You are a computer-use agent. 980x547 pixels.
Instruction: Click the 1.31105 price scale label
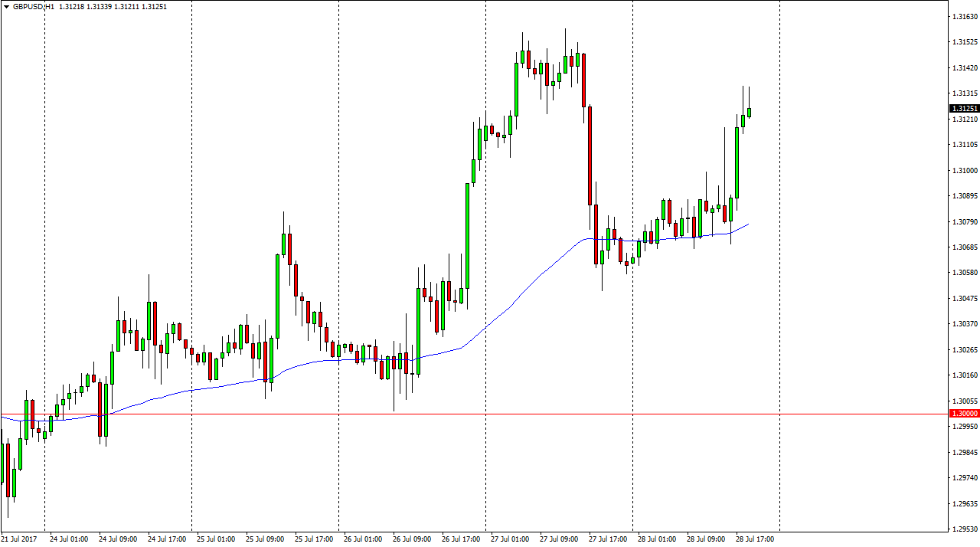click(964, 145)
